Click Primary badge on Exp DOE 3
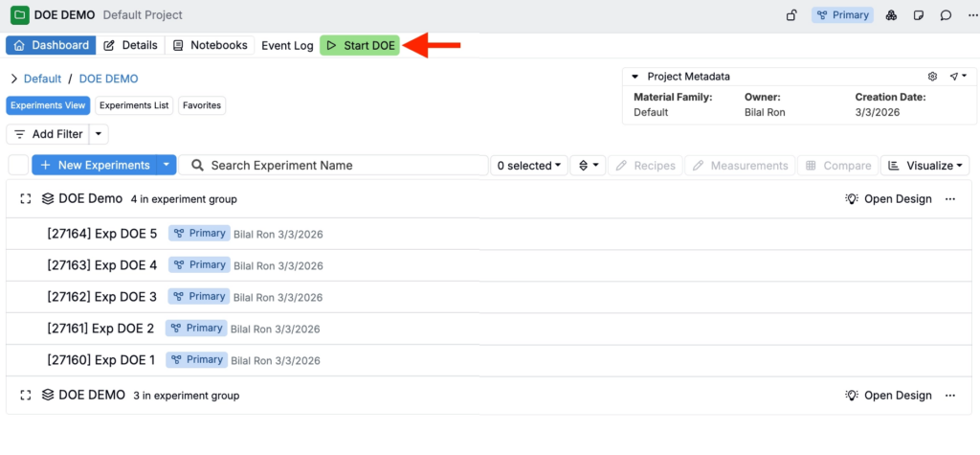The width and height of the screenshot is (980, 455). [x=199, y=296]
